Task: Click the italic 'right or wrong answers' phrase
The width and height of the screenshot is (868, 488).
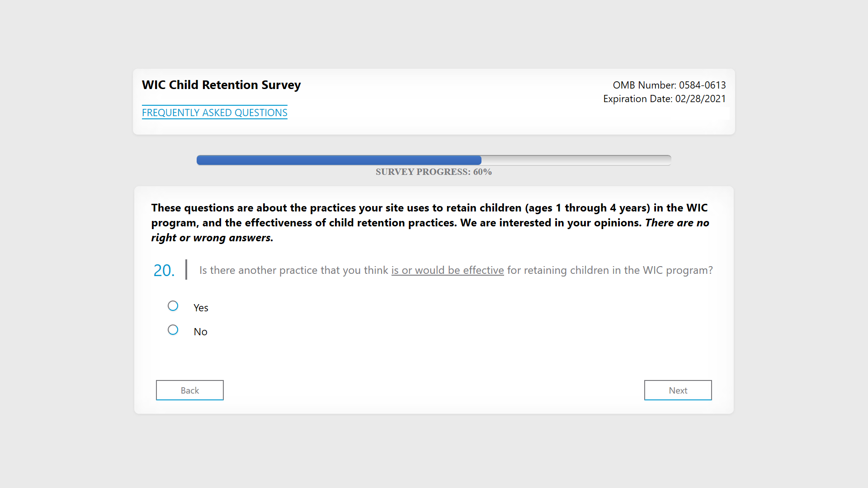Action: click(x=212, y=238)
